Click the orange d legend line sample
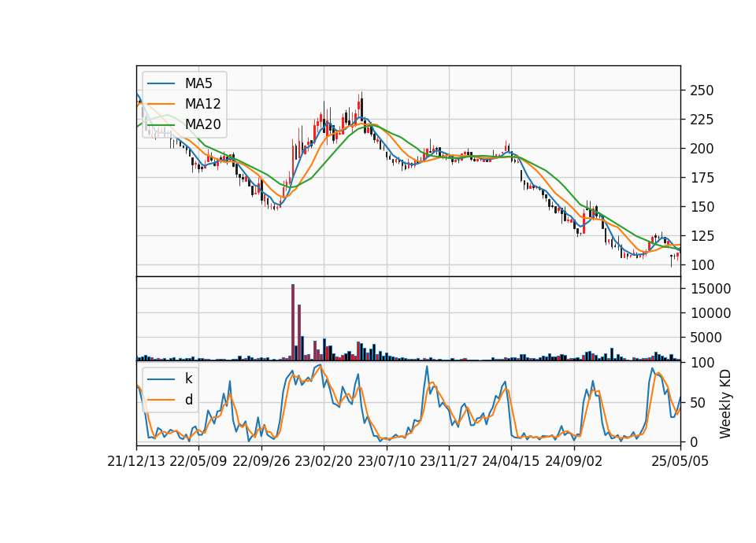Viewport: 756px width, 543px height. coord(161,400)
